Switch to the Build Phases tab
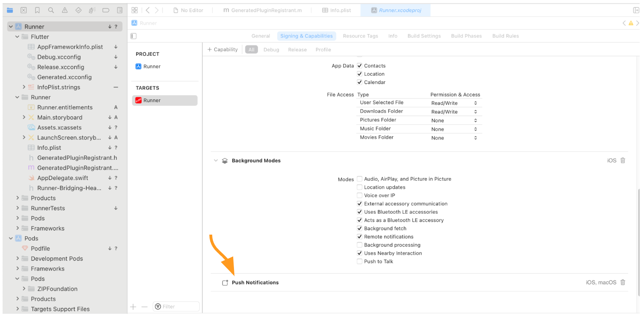 [x=466, y=36]
